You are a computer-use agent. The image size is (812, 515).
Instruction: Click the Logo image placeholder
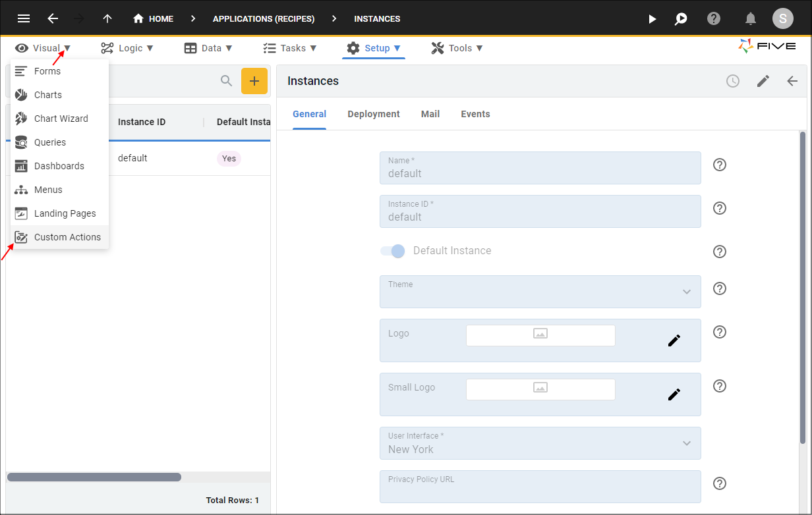tap(540, 335)
